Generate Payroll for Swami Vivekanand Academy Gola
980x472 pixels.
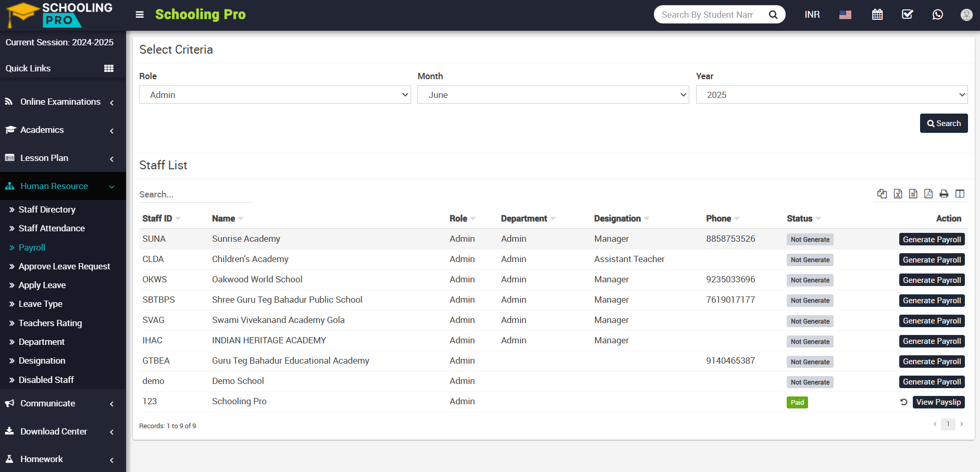[932, 321]
